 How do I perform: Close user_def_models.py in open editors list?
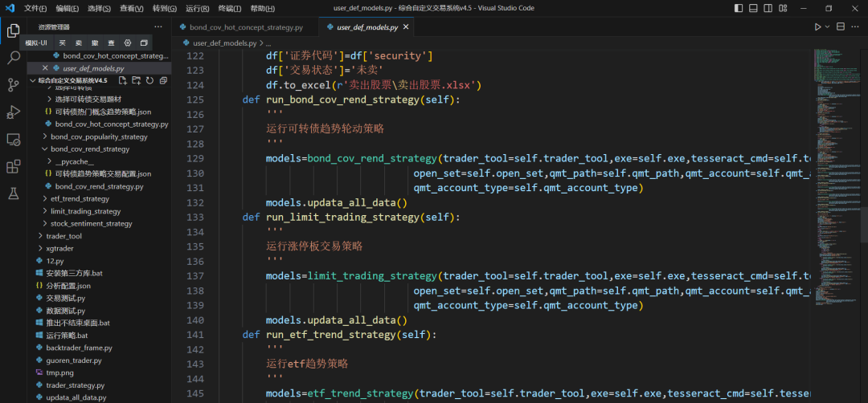(45, 68)
